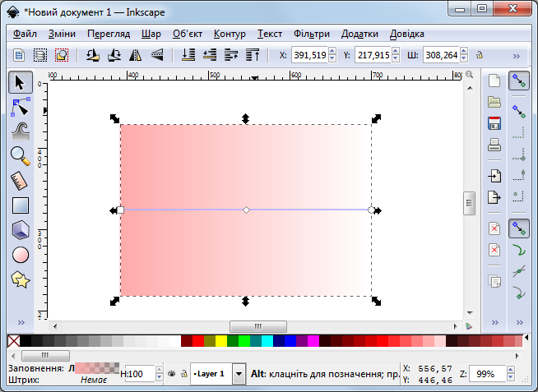Choose the Rectangle drawing tool

[x=21, y=205]
